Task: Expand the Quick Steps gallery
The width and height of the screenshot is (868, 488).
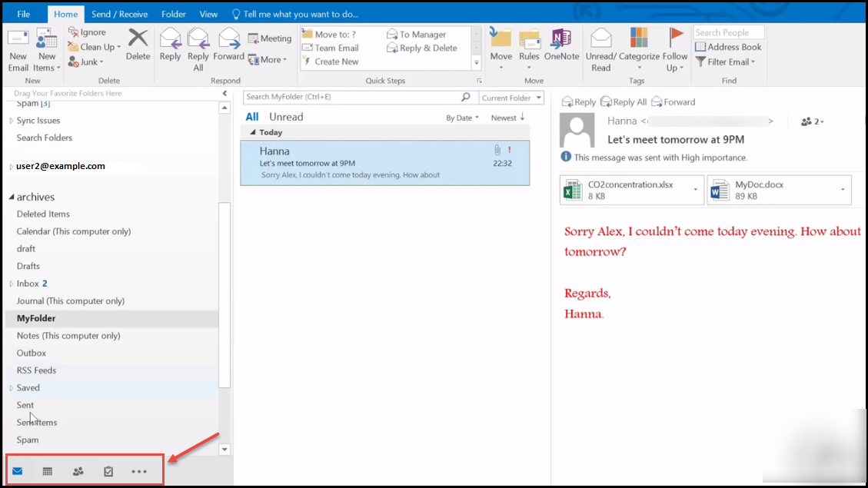Action: [476, 62]
